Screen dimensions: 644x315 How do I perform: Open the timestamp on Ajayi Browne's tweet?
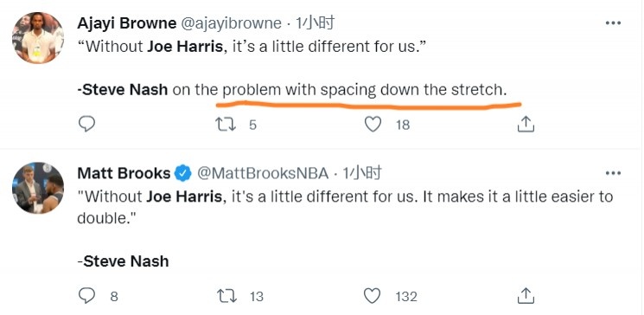pyautogui.click(x=315, y=23)
